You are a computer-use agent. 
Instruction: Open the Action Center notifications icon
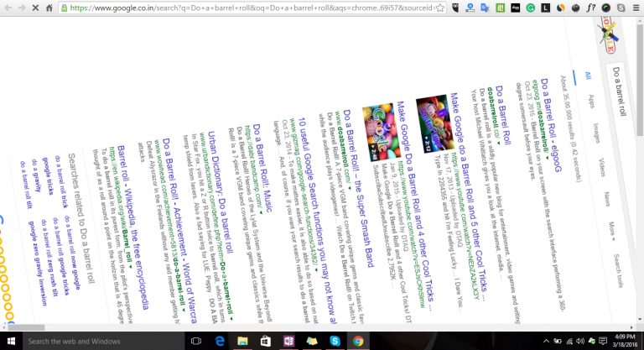click(603, 341)
